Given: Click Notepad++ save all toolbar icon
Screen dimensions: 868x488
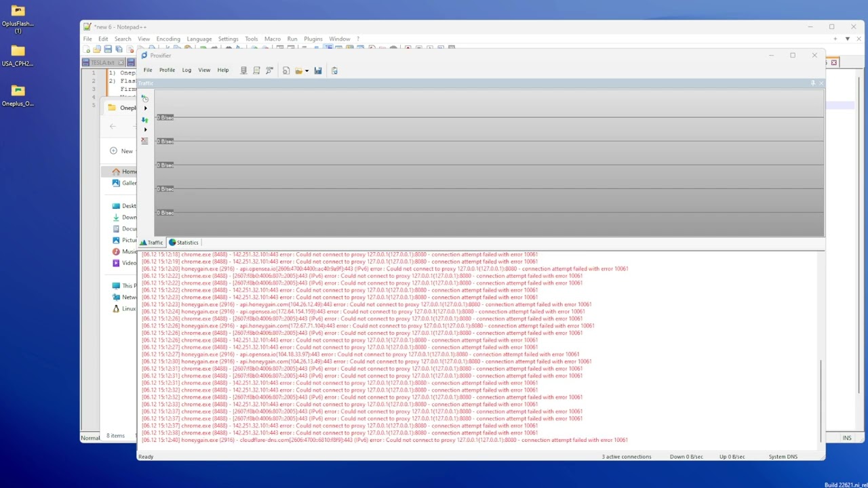Looking at the screenshot, I should (119, 49).
